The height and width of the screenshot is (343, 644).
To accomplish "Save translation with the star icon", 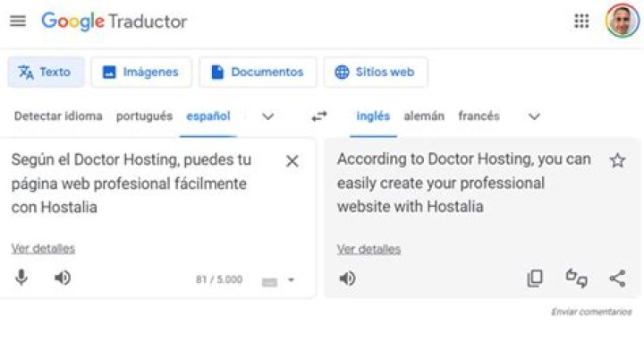I will pyautogui.click(x=617, y=160).
